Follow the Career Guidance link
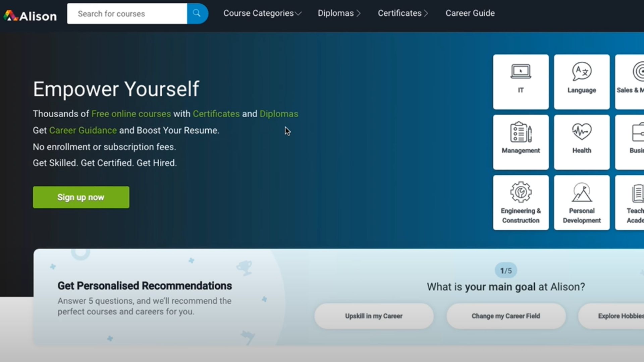The width and height of the screenshot is (644, 362). [x=83, y=130]
